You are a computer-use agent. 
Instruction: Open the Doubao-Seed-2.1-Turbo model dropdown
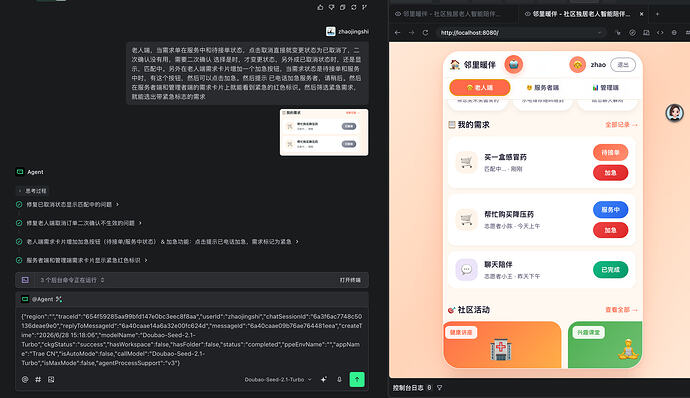click(x=278, y=380)
